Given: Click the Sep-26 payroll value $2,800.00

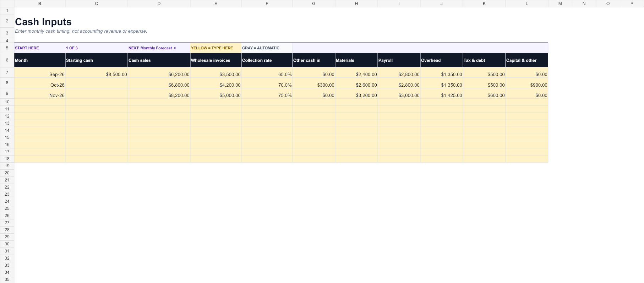Looking at the screenshot, I should coord(399,72).
